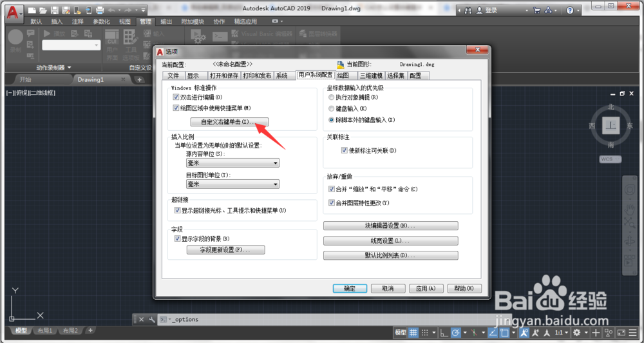Image resolution: width=644 pixels, height=343 pixels.
Task: Click the help question mark icon in title bar
Action: [x=570, y=10]
